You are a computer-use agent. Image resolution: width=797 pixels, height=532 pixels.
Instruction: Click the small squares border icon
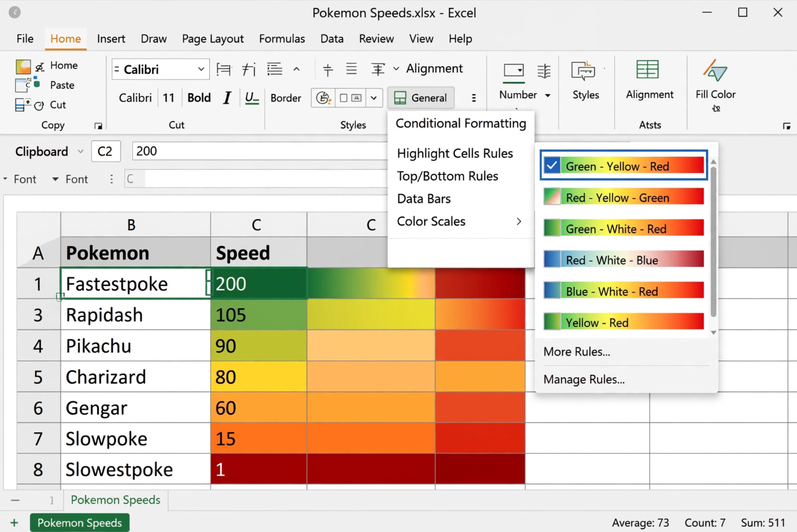point(350,98)
